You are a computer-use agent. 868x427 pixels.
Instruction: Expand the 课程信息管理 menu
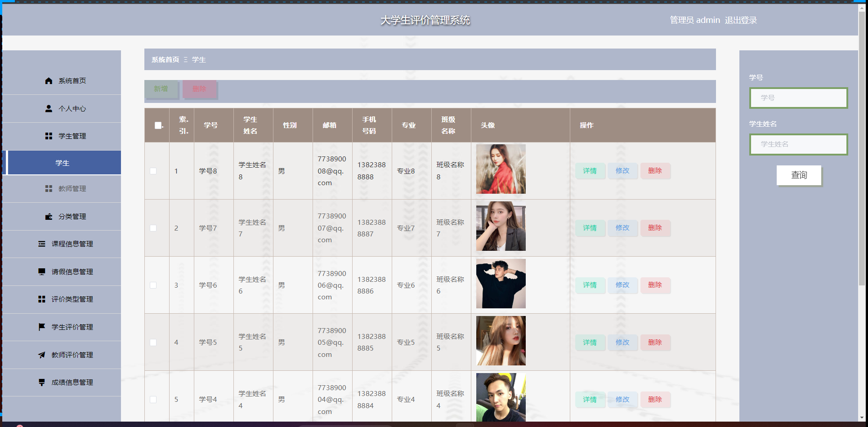[62, 244]
